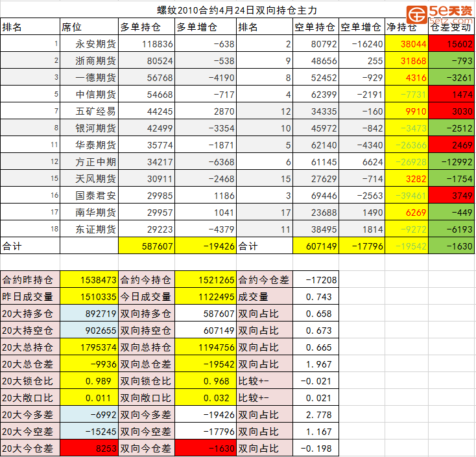Screen dimensions: 476x457
Task: Select the green cell -12992
Action: point(451,162)
